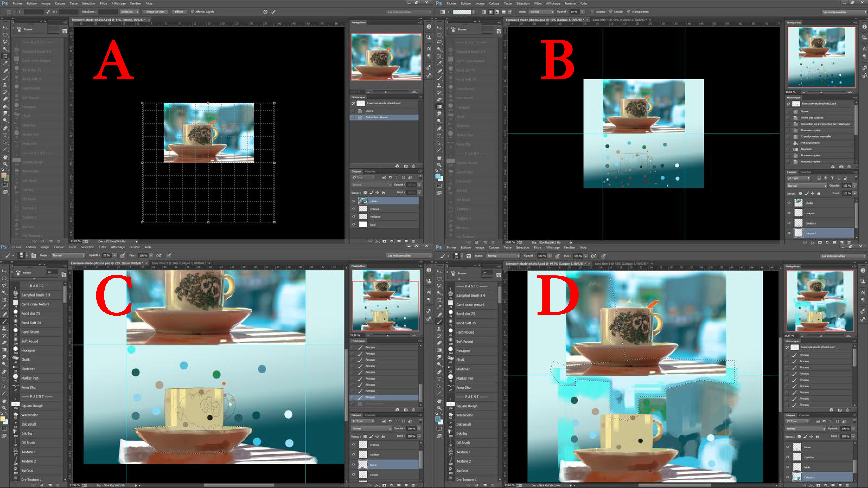
Task: Click the gradient preview swatch in window B
Action: pos(462,12)
